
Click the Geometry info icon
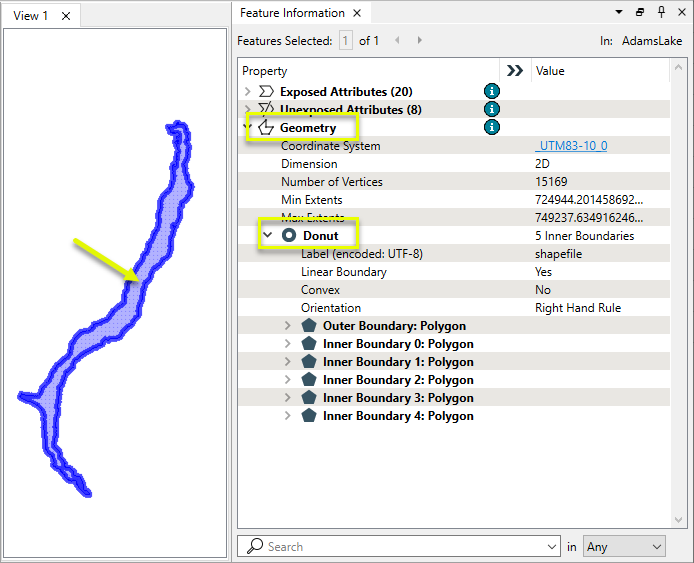(492, 127)
